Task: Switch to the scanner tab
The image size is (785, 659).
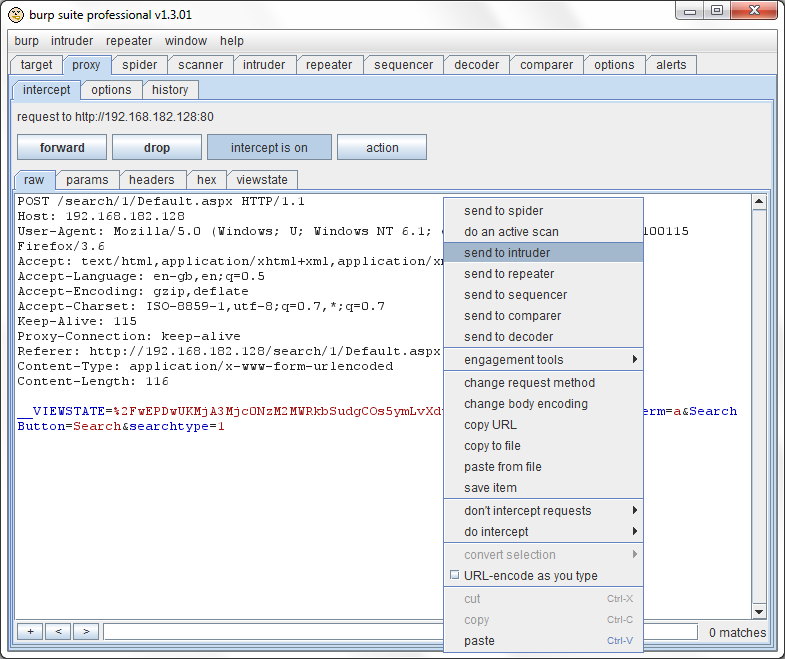Action: [201, 65]
